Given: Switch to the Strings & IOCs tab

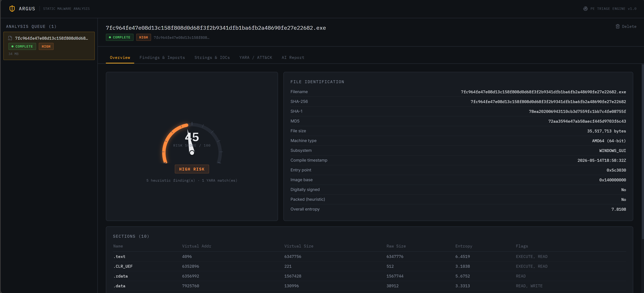Looking at the screenshot, I should [212, 58].
